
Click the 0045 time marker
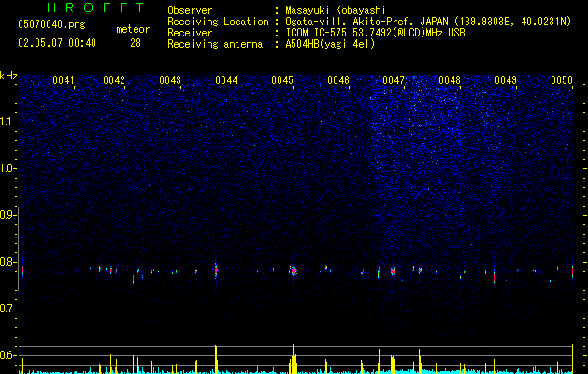coord(282,80)
